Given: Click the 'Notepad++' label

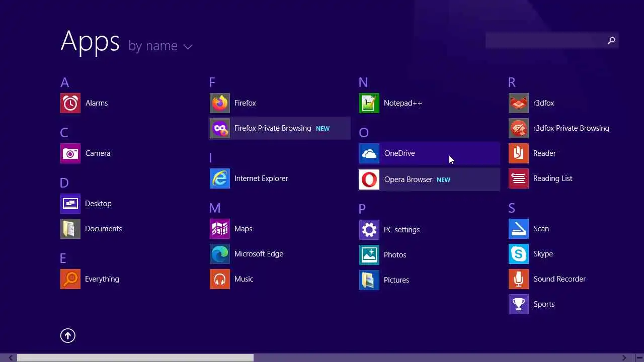Looking at the screenshot, I should point(403,103).
